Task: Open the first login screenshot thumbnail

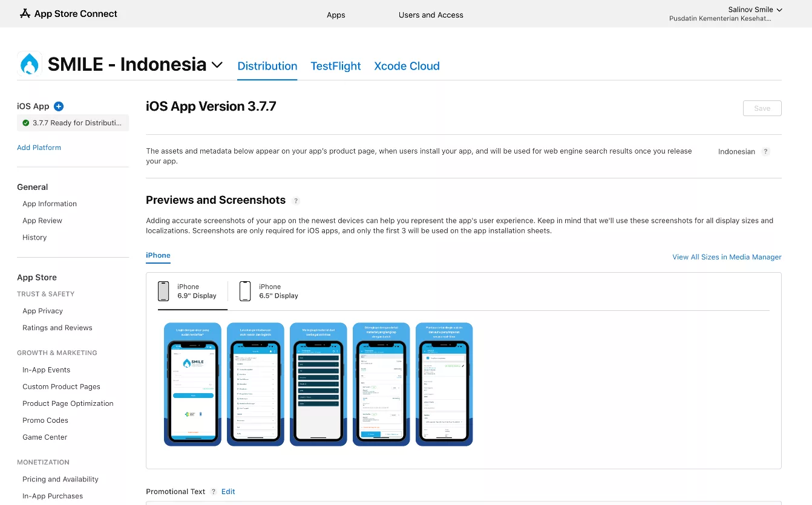Action: point(192,385)
